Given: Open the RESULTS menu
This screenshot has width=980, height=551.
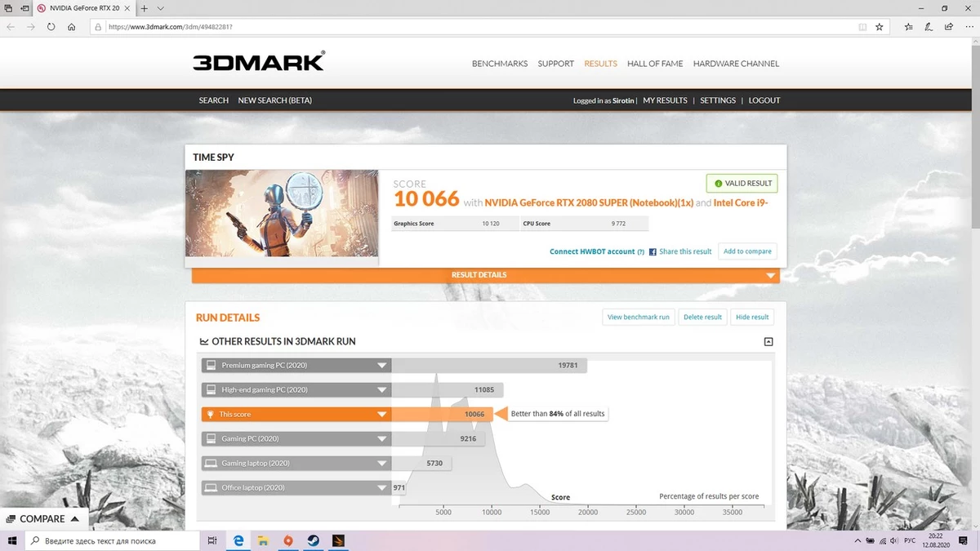Looking at the screenshot, I should coord(600,64).
